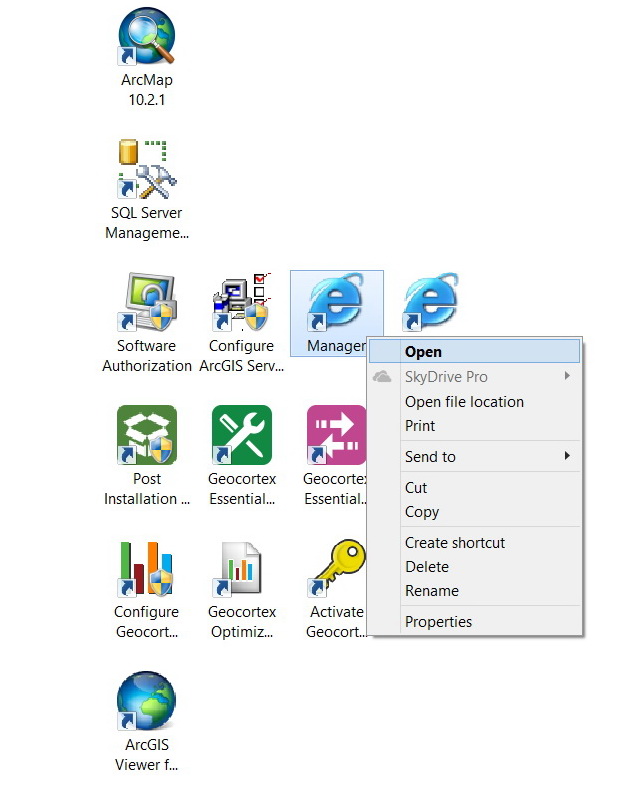Viewport: 618px width, 788px height.
Task: Click the pink Geocortex Essentials arrows icon
Action: (x=337, y=435)
